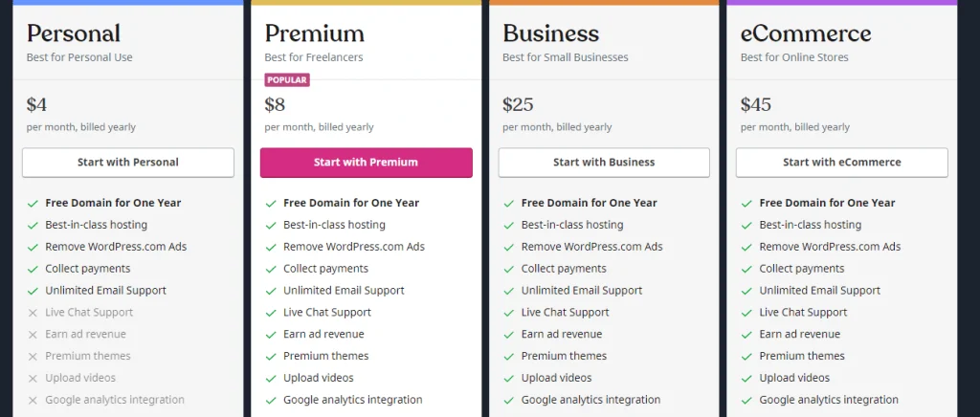Image resolution: width=980 pixels, height=417 pixels.
Task: Click X icon next to Personal Premium themes
Action: [x=33, y=357]
